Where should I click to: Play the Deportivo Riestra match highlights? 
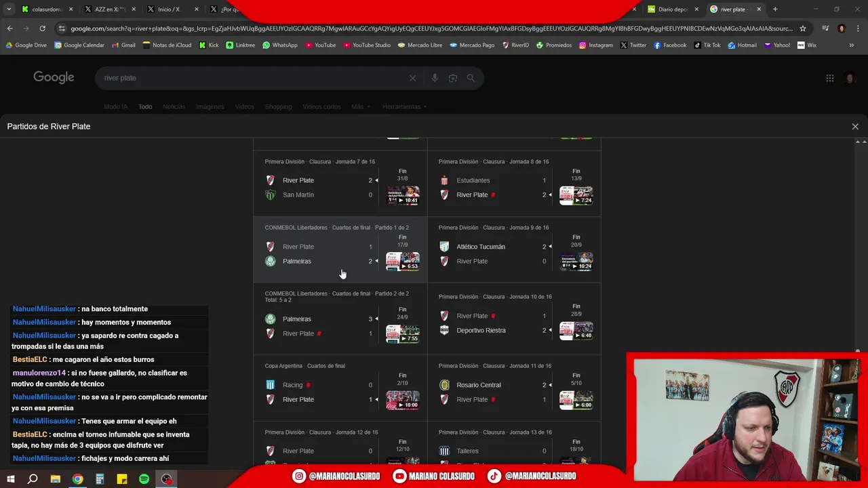pos(576,331)
